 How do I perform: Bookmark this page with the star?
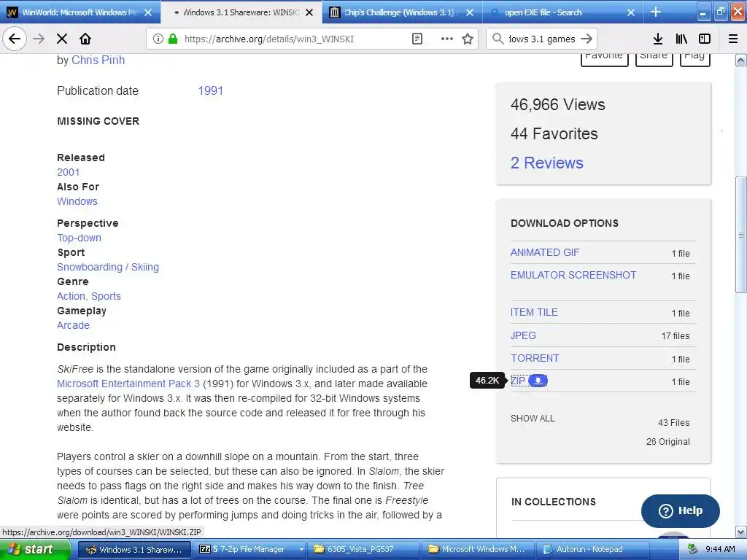point(468,39)
